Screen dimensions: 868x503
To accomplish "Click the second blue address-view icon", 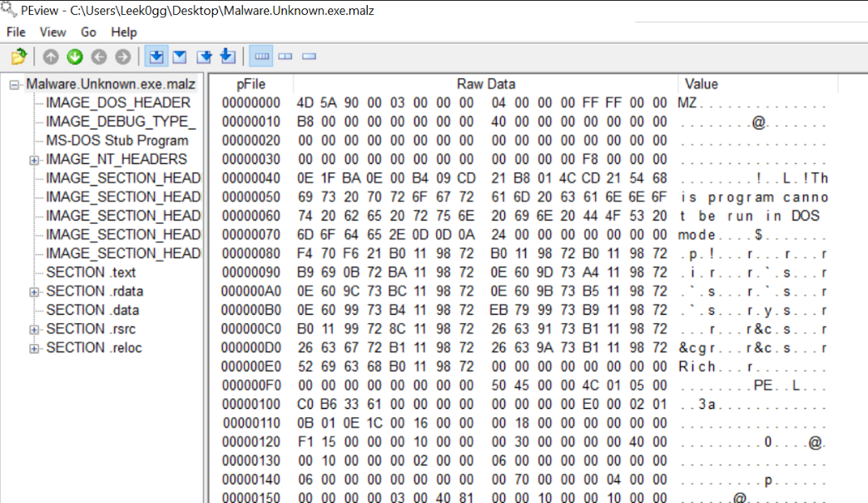I will click(179, 57).
